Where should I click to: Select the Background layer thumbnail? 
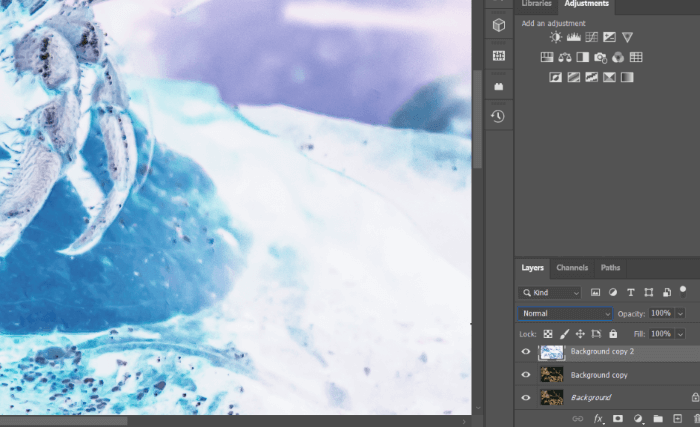[x=552, y=397]
